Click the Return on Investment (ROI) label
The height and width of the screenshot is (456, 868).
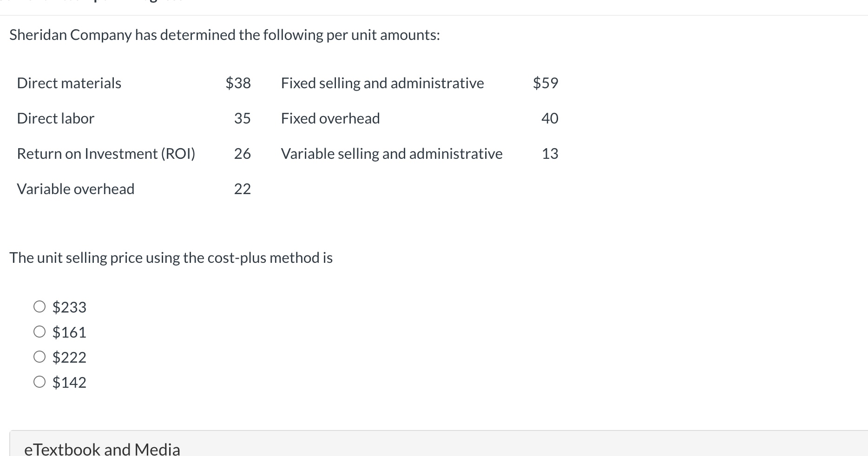[106, 153]
